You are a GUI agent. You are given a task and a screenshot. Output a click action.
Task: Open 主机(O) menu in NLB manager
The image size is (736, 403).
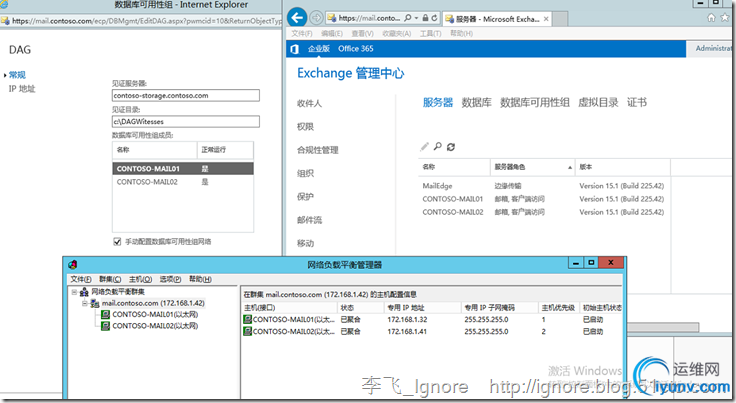pos(140,279)
